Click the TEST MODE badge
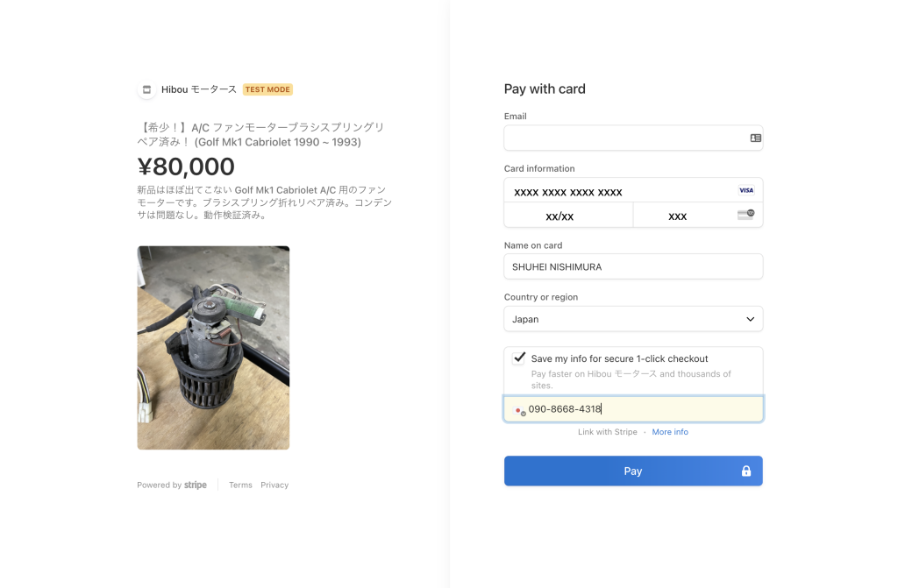Image resolution: width=898 pixels, height=588 pixels. tap(267, 89)
